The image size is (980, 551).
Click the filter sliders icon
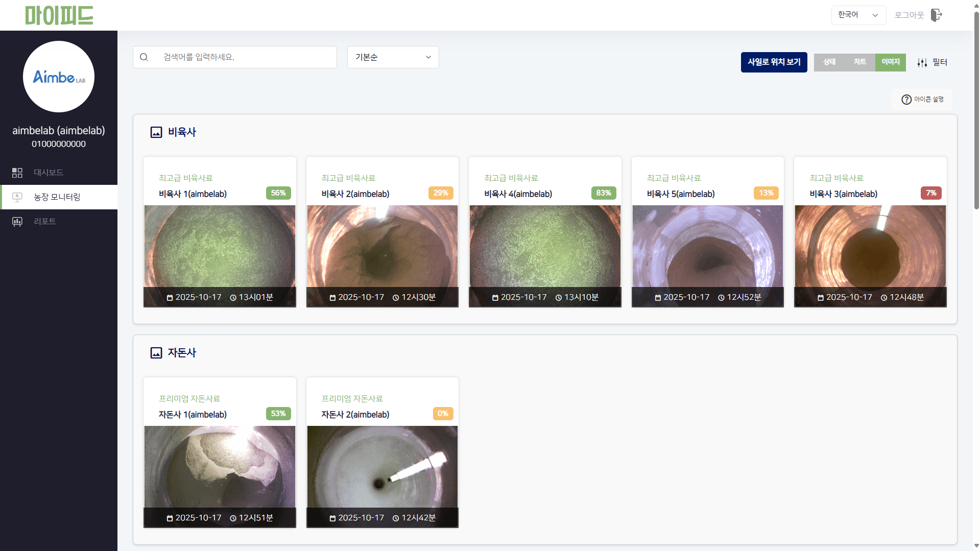(x=922, y=62)
